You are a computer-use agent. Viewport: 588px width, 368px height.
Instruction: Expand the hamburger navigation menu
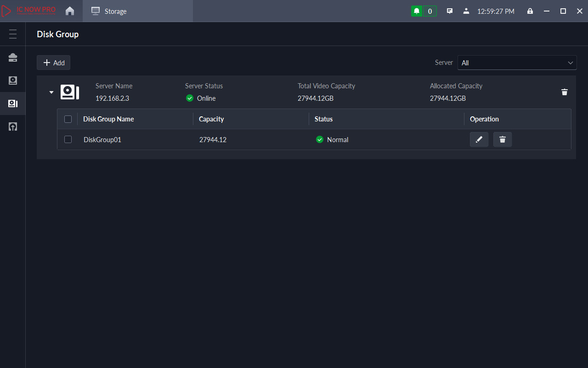(x=13, y=34)
